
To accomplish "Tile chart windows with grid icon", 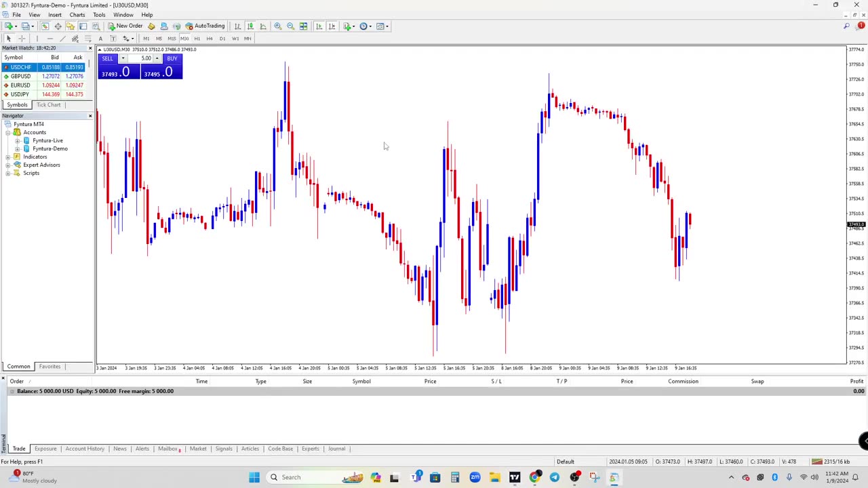I will [303, 26].
